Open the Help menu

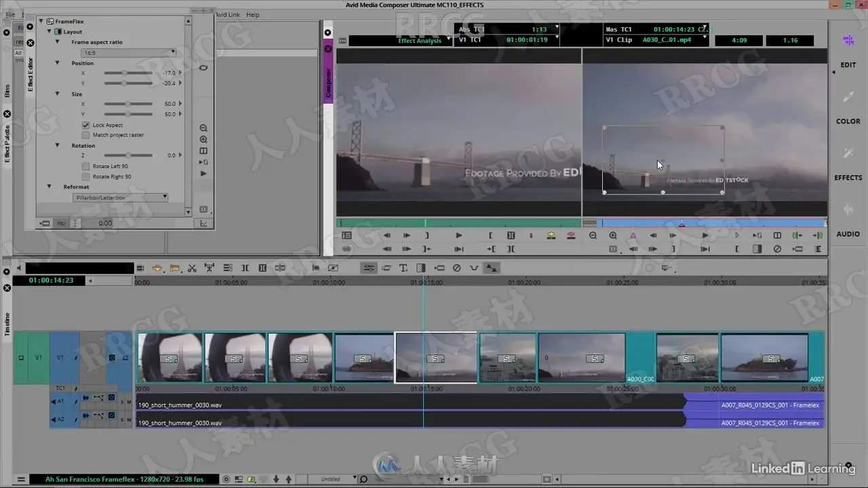(252, 15)
